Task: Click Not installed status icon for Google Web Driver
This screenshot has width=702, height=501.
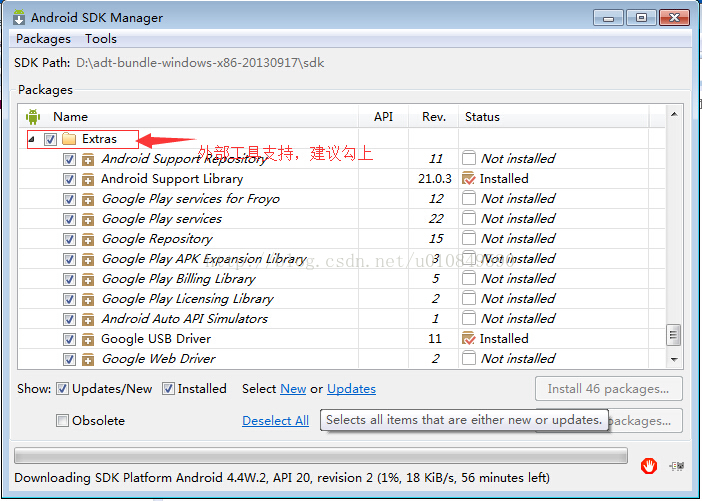Action: point(469,358)
